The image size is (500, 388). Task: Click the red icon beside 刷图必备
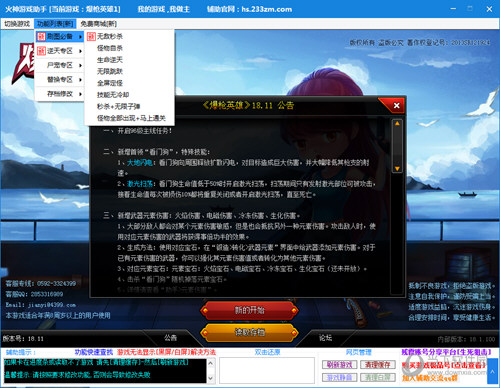click(41, 36)
